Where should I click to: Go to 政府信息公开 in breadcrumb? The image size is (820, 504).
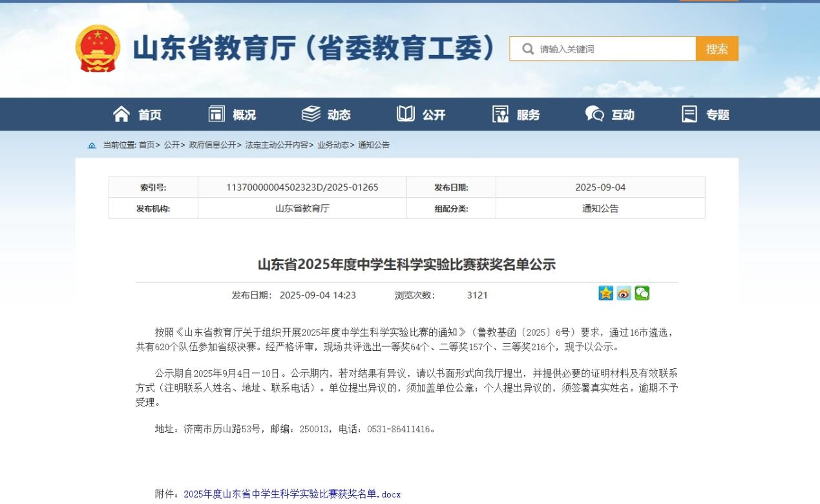click(213, 145)
